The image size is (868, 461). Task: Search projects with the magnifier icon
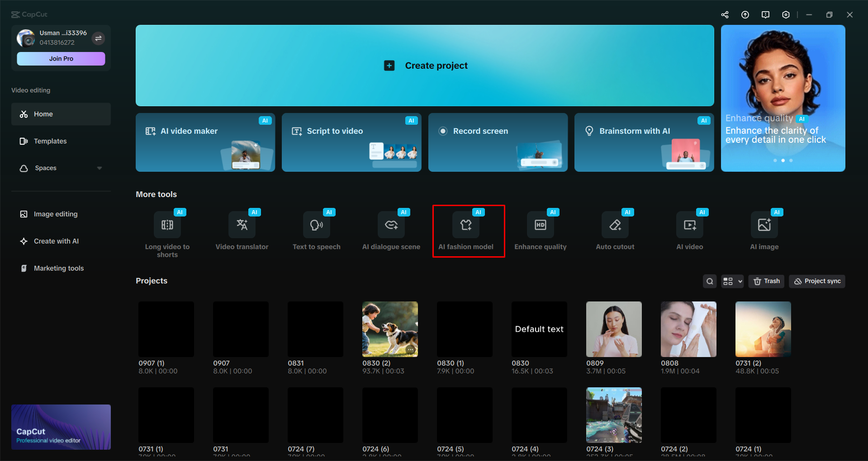(710, 281)
